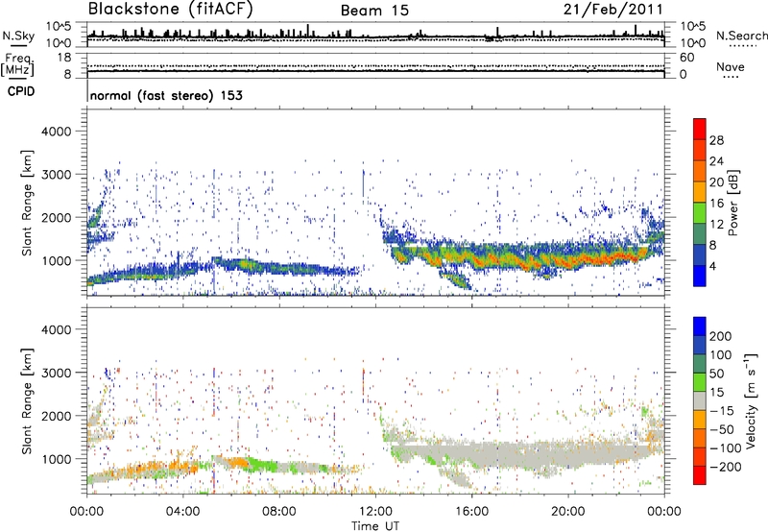
Task: Click the '04:00' time axis tick label
Action: [x=183, y=512]
